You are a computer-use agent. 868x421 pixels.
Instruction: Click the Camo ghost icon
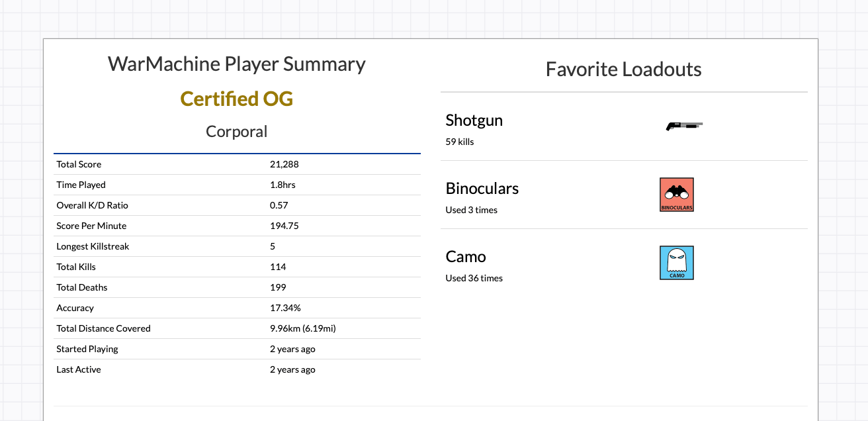[677, 263]
